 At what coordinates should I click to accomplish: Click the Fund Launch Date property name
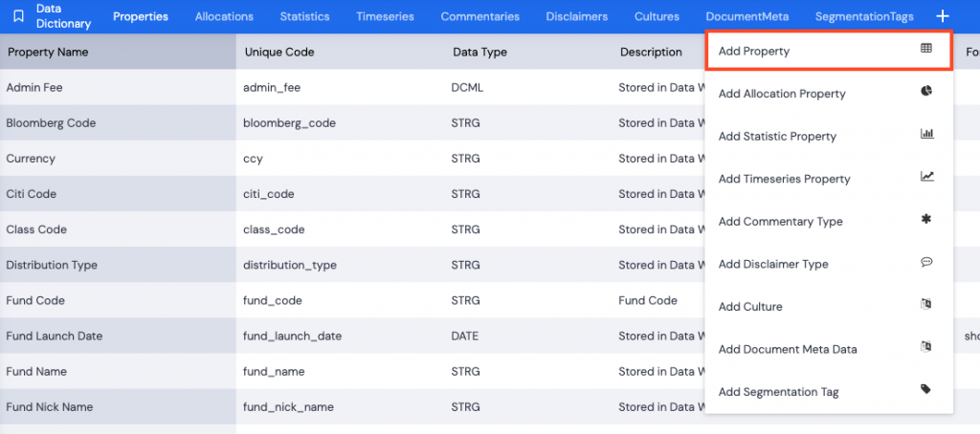55,336
